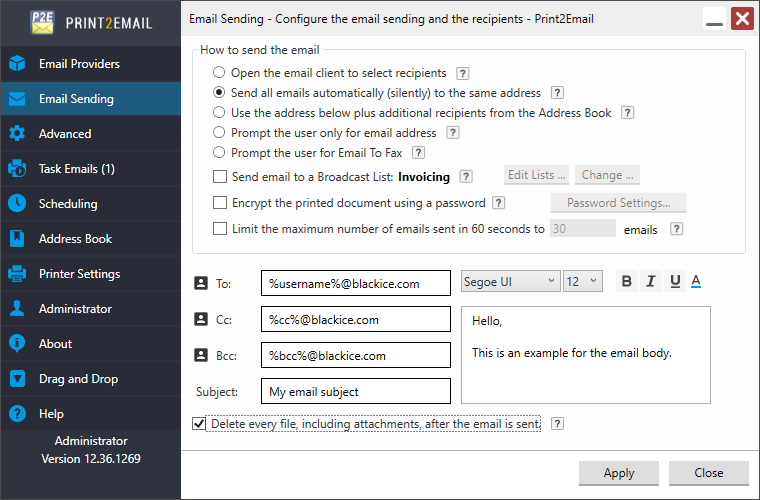Screen dimensions: 760x500
Task: Open the font size 12 dropdown
Action: 583,281
